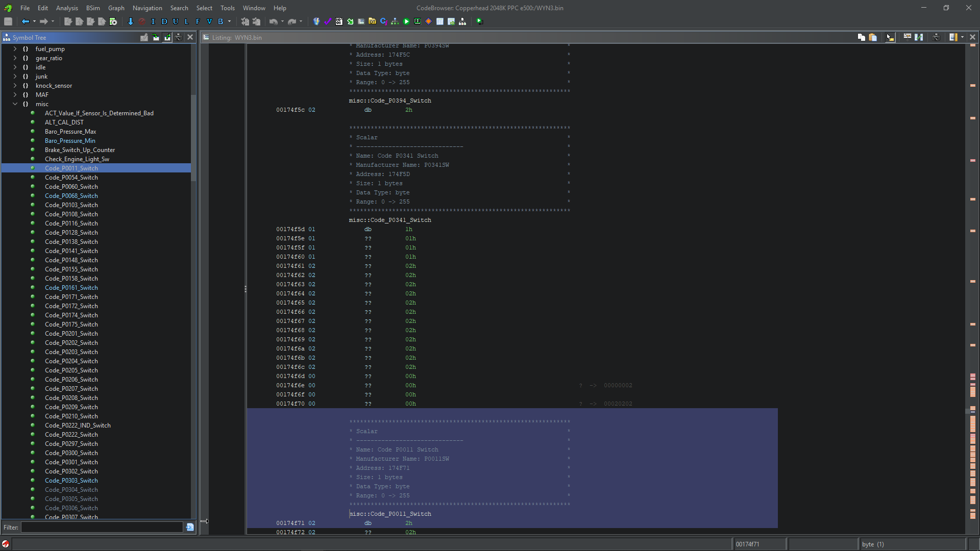The height and width of the screenshot is (551, 980).
Task: Expand the MAF namespace
Action: tap(15, 95)
